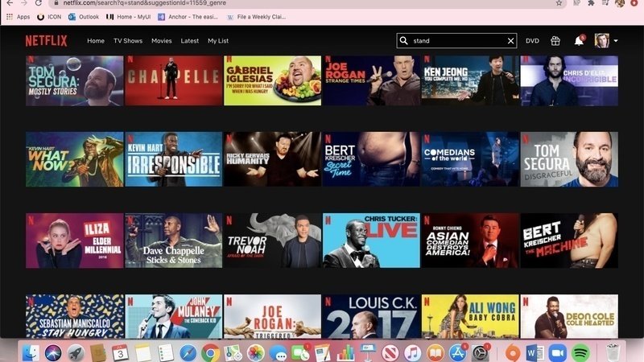Open Tom Segura: Mostly Stories
Viewport: 644px width, 362px height.
pos(74,81)
